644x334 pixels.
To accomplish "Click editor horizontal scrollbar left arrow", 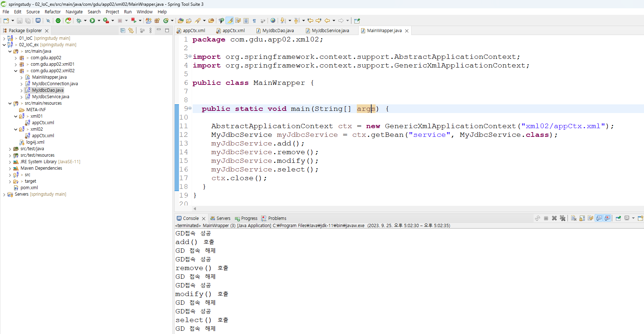I will [195, 208].
